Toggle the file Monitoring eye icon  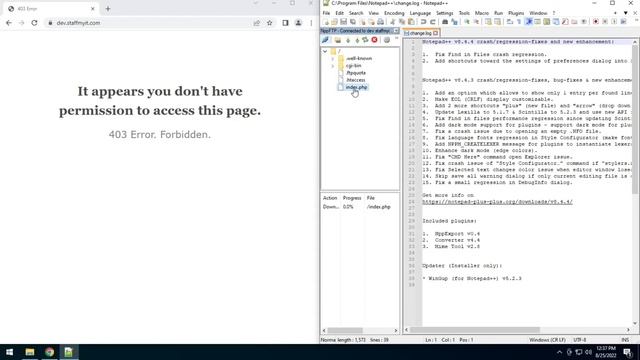point(584,22)
